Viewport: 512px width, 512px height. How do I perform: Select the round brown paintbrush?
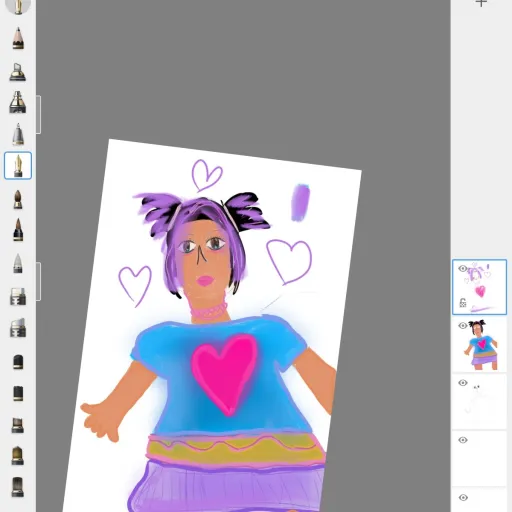[x=18, y=199]
